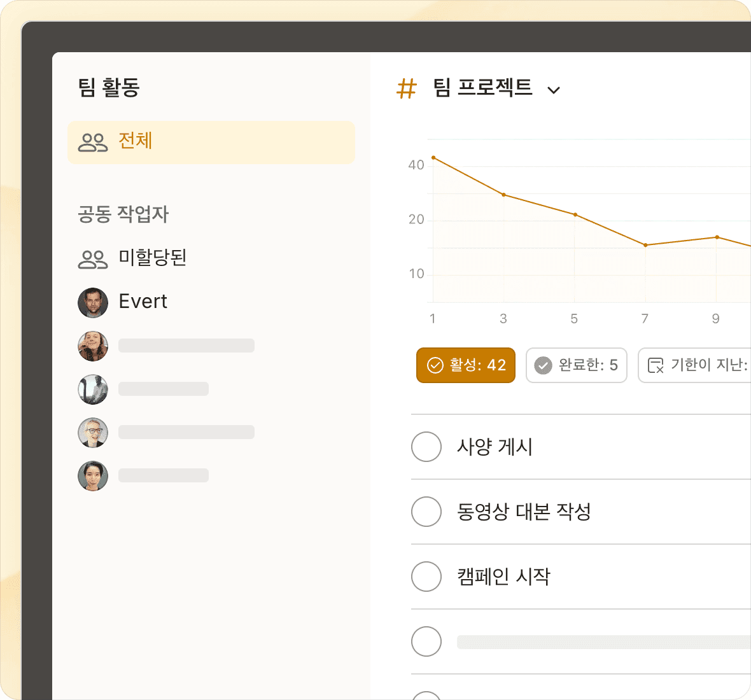This screenshot has height=700, width=751.
Task: Select the avatar of the collaborator wearing glasses
Action: click(93, 433)
